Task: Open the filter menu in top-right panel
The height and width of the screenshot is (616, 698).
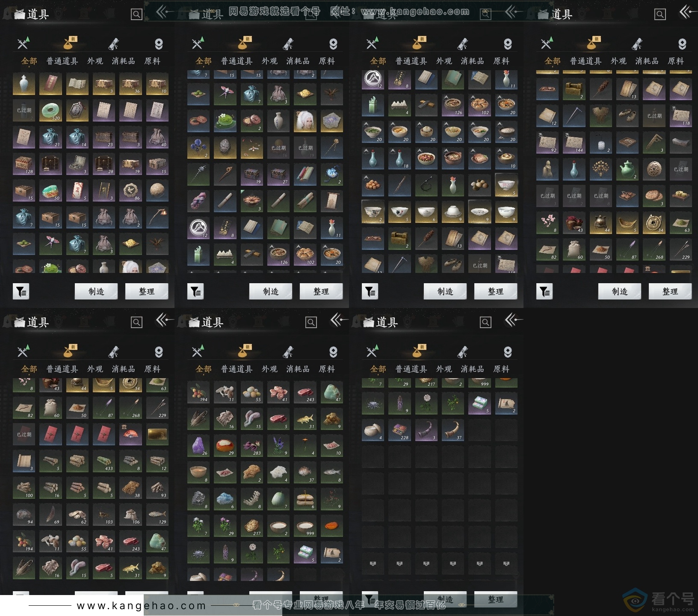Action: pos(544,292)
